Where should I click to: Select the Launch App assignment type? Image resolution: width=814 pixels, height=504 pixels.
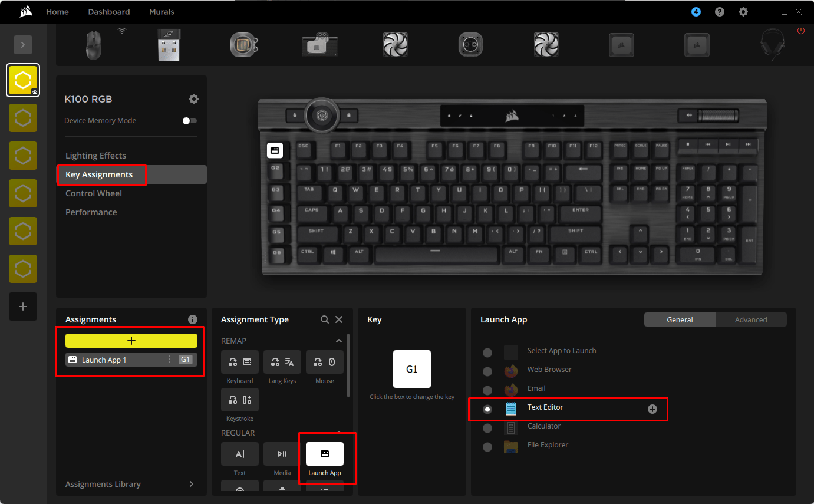[324, 453]
